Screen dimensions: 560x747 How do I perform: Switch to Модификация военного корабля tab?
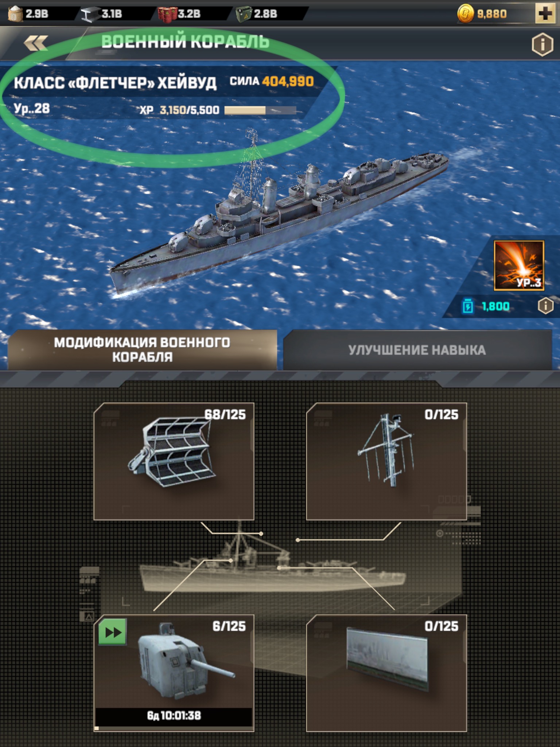click(142, 350)
